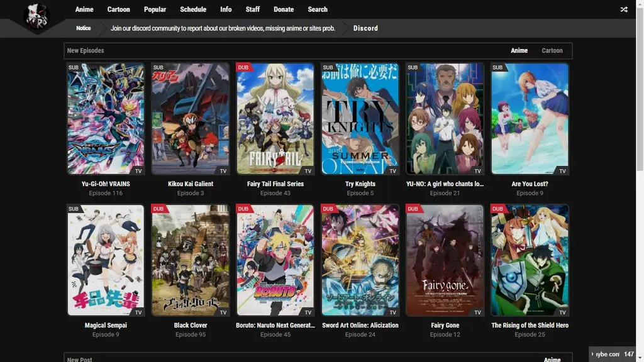This screenshot has width=644, height=362.
Task: Open the Donate page
Action: pos(284,9)
